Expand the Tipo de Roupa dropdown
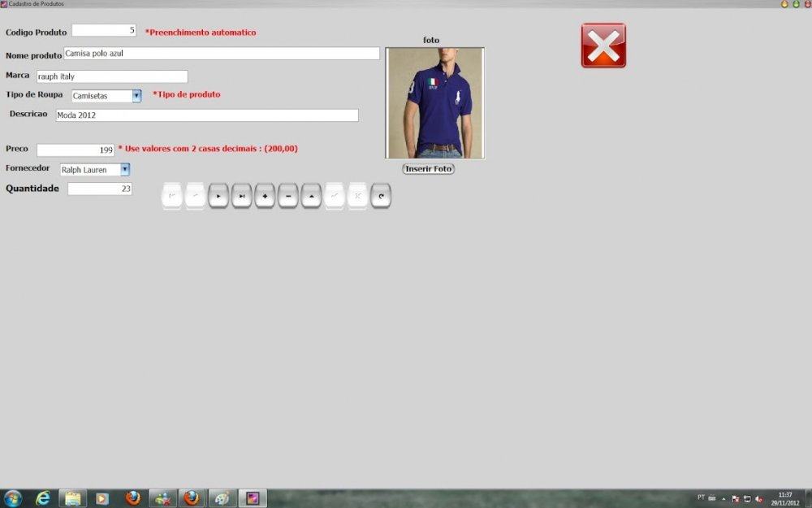Viewport: 812px width, 508px height. pyautogui.click(x=136, y=96)
